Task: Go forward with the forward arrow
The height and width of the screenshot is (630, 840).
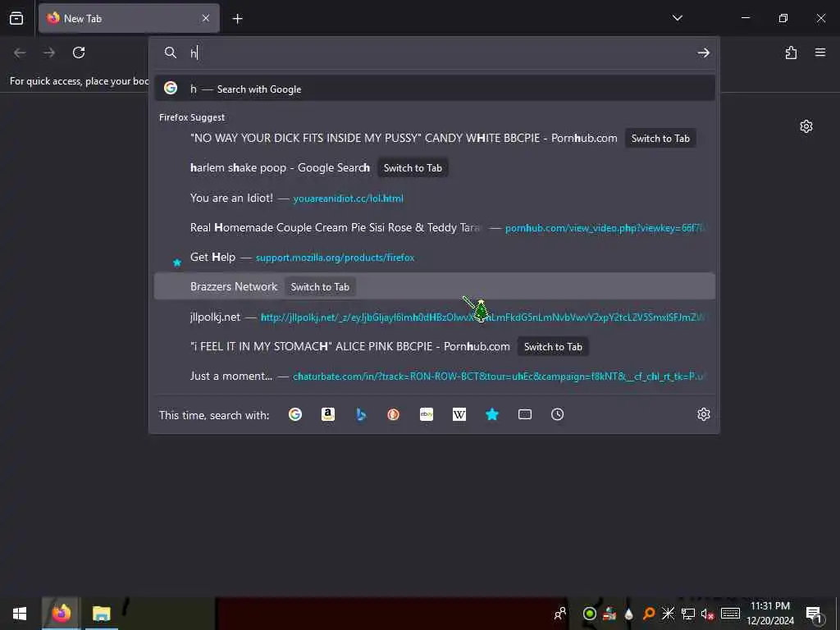Action: click(49, 52)
